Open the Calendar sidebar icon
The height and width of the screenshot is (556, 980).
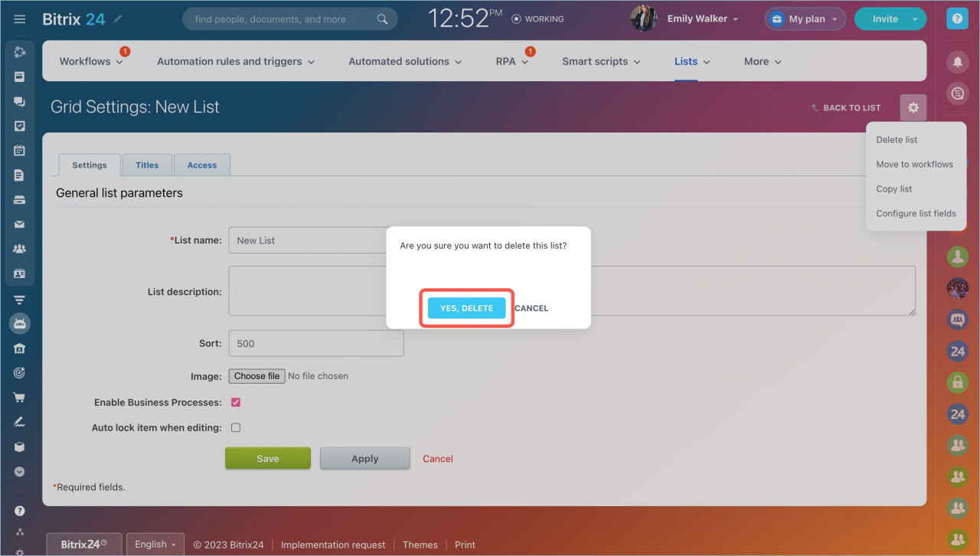pos(20,151)
